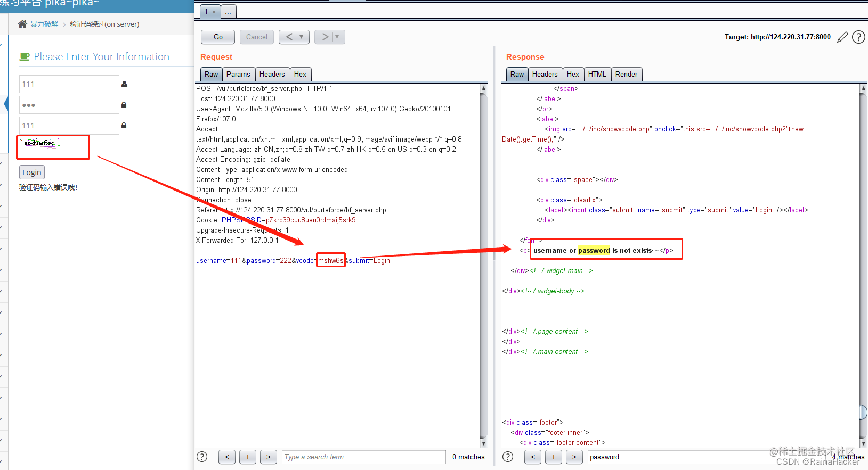Switch to Response Headers tab
The height and width of the screenshot is (470, 868).
(x=545, y=74)
